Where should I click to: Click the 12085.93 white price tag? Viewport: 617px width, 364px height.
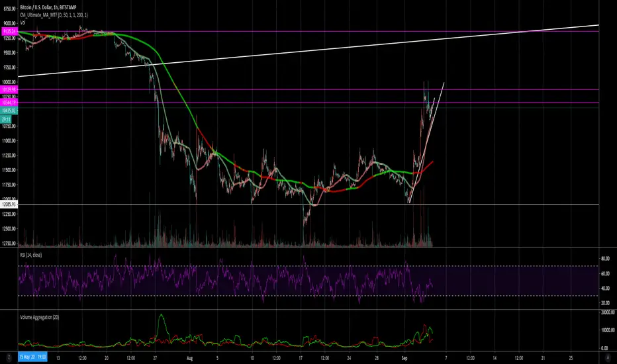(x=9, y=205)
